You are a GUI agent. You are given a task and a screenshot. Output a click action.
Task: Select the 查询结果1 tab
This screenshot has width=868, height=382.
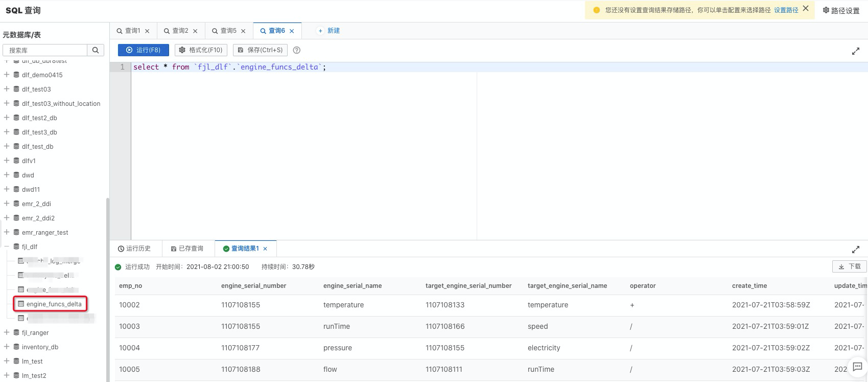(241, 249)
